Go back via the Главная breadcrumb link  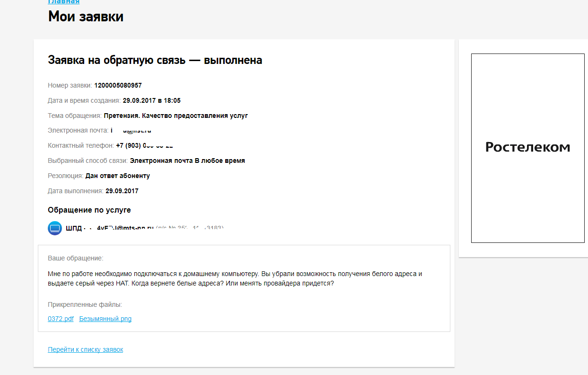tap(63, 2)
